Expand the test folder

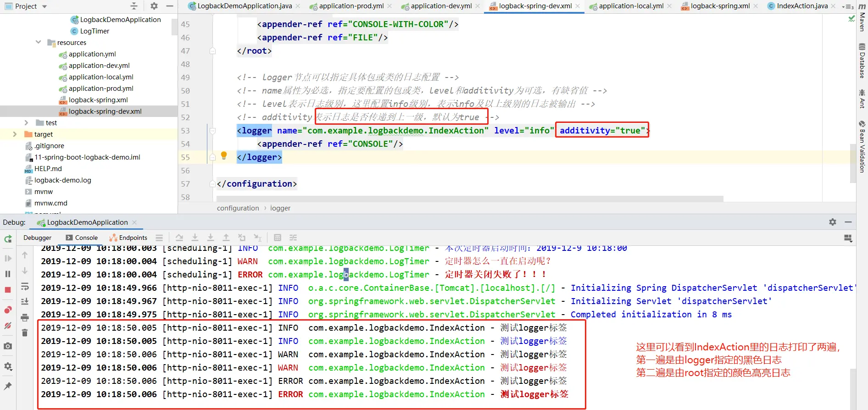(x=26, y=122)
